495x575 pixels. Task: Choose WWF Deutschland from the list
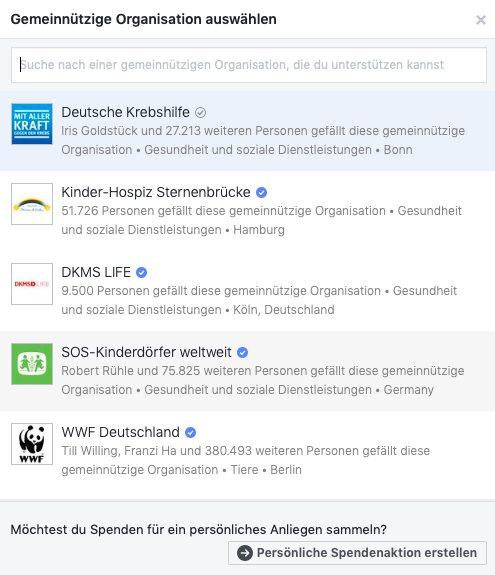coord(121,432)
